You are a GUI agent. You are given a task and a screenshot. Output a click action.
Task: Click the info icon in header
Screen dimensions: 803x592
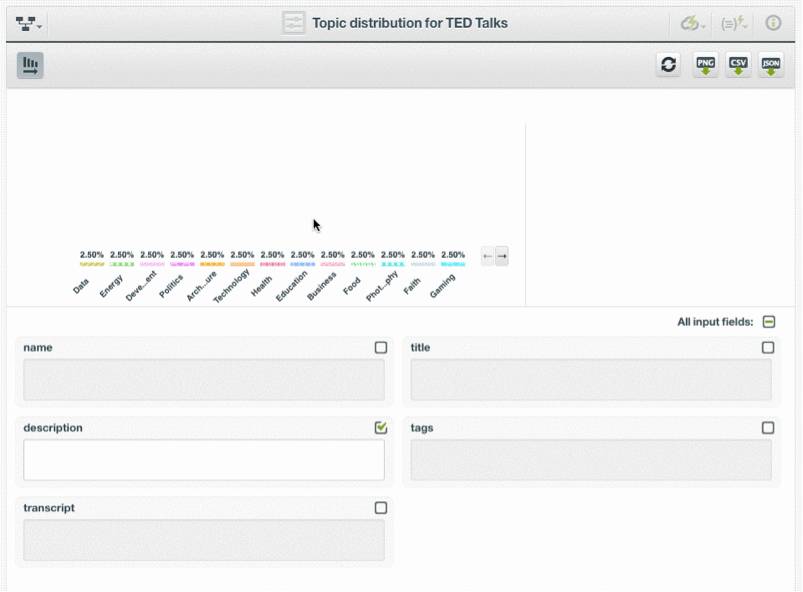[773, 23]
